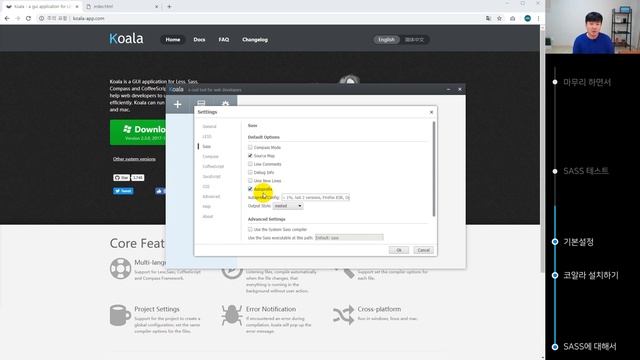The width and height of the screenshot is (640, 360).
Task: Click the Project Settings mug icon
Action: coord(120,316)
